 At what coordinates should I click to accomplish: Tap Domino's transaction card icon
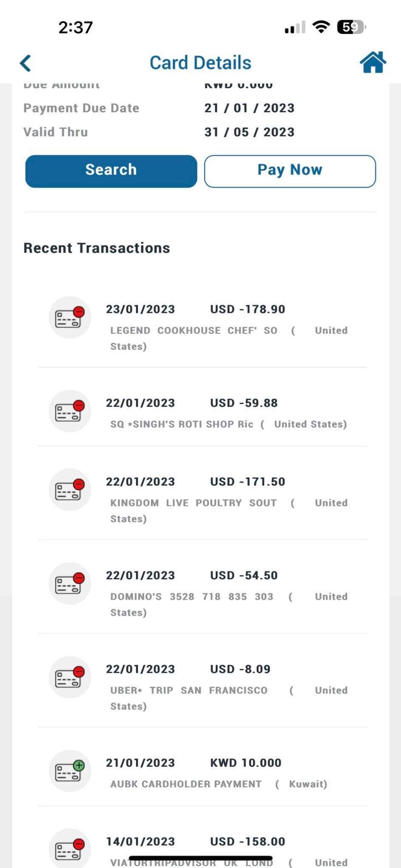[x=70, y=584]
